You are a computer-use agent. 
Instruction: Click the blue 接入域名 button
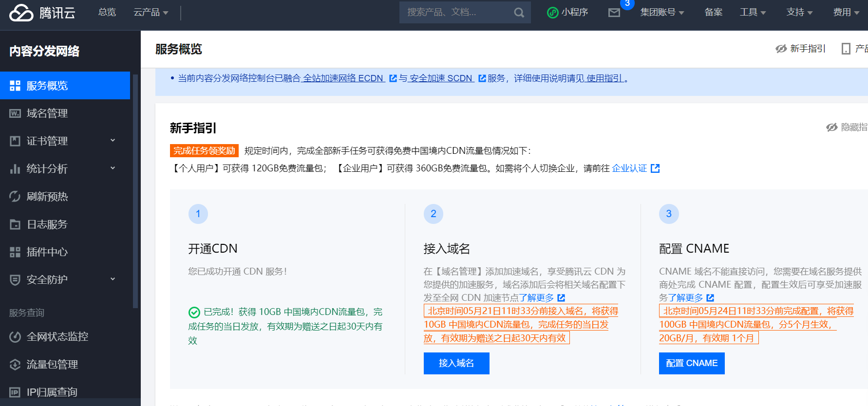[456, 363]
